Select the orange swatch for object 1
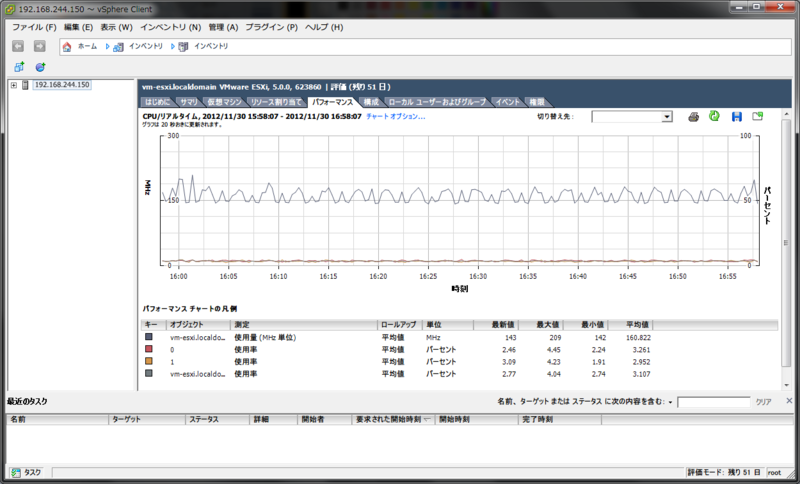Image resolution: width=800 pixels, height=484 pixels. tap(148, 361)
